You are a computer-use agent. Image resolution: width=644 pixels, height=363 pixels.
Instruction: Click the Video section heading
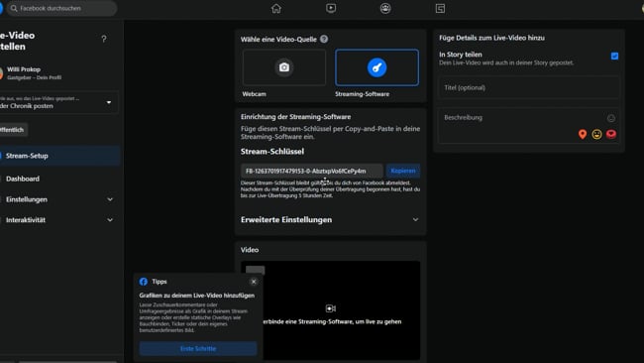pos(250,250)
